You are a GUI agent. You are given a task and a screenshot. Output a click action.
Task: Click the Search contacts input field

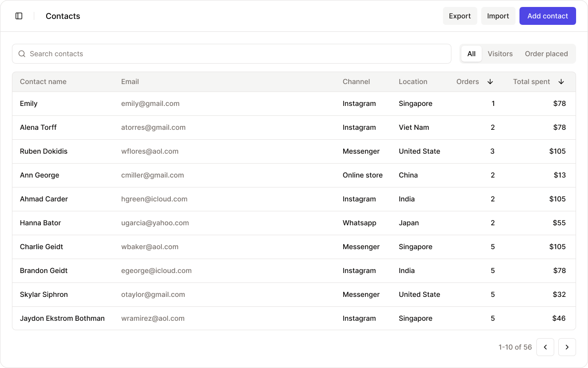pos(232,53)
